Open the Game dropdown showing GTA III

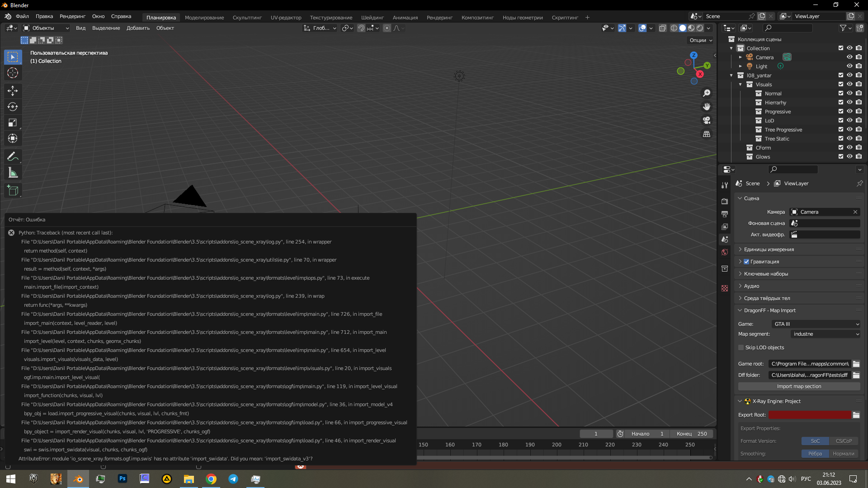click(x=815, y=324)
